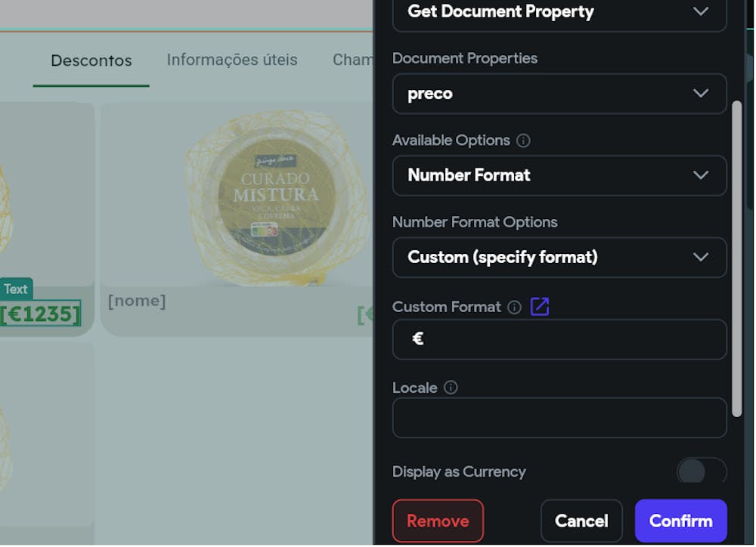
Task: Toggle Display as Currency switch
Action: (700, 471)
